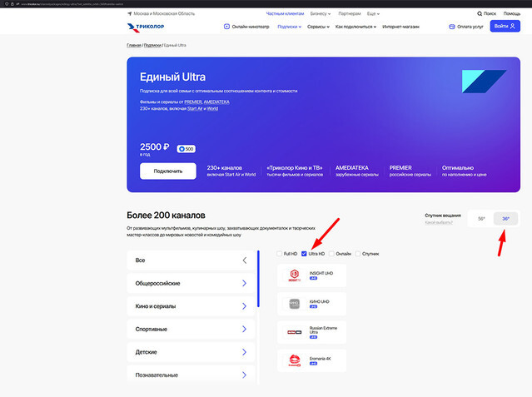
Task: Switch to Частным клиентам tab
Action: tap(284, 14)
